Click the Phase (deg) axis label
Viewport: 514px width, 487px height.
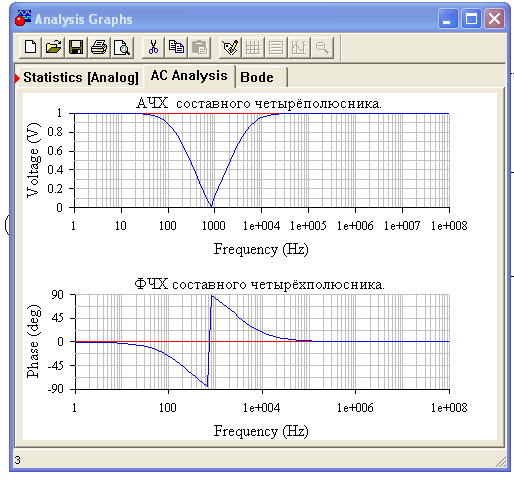34,341
